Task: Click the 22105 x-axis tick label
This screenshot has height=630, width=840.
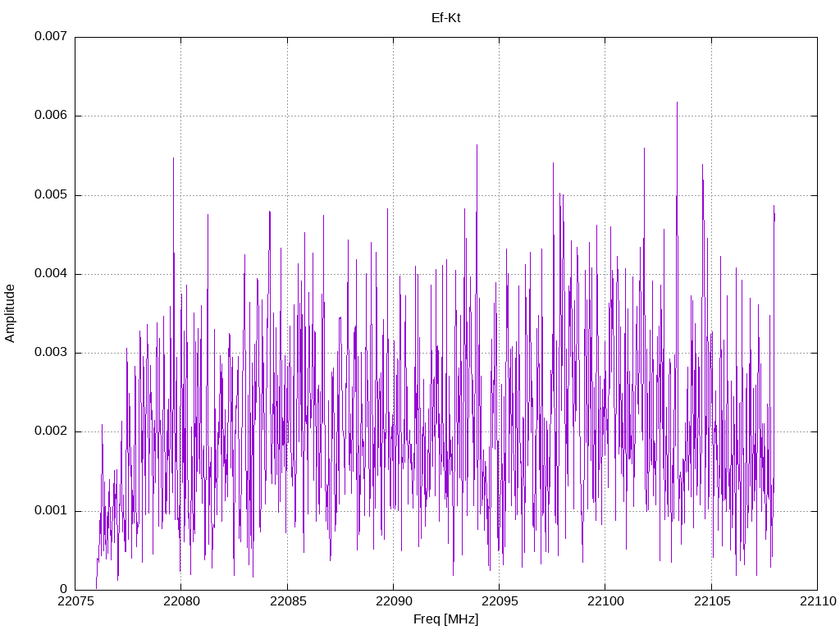Action: [712, 601]
